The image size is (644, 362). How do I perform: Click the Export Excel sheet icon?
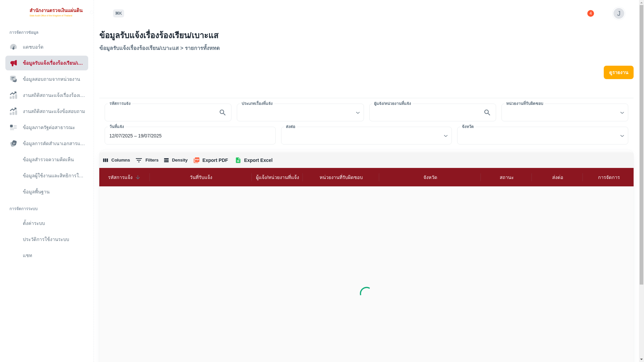(238, 160)
